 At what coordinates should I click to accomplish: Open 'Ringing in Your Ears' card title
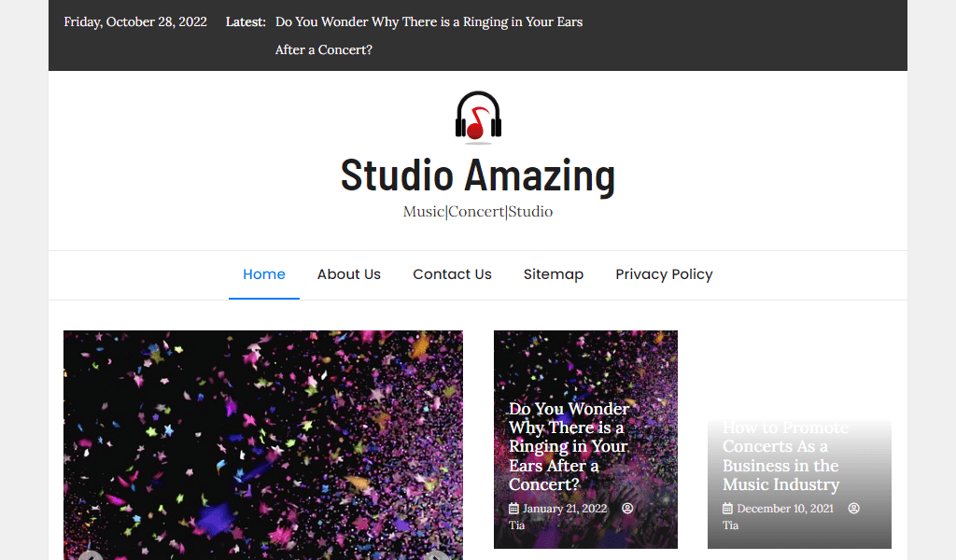coord(569,446)
